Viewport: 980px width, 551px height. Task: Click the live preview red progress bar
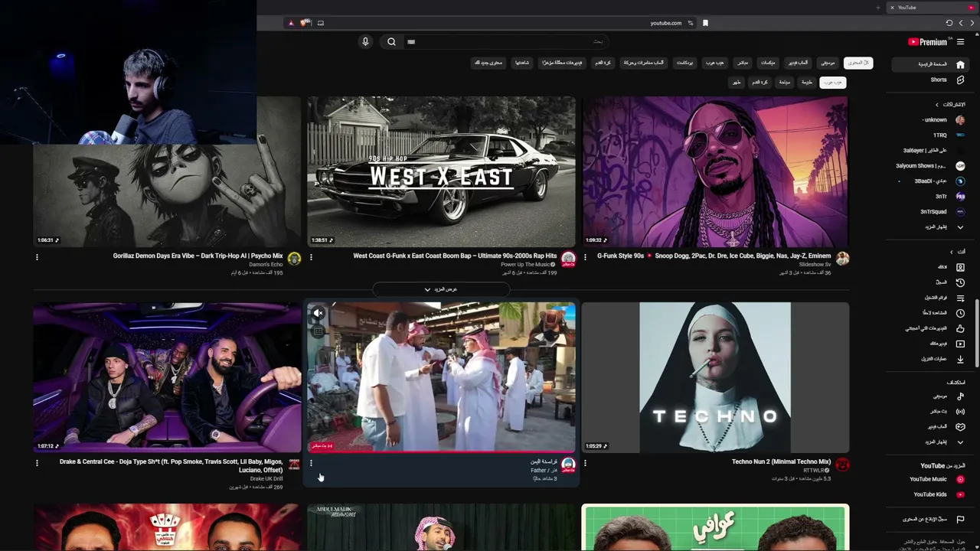pos(441,452)
